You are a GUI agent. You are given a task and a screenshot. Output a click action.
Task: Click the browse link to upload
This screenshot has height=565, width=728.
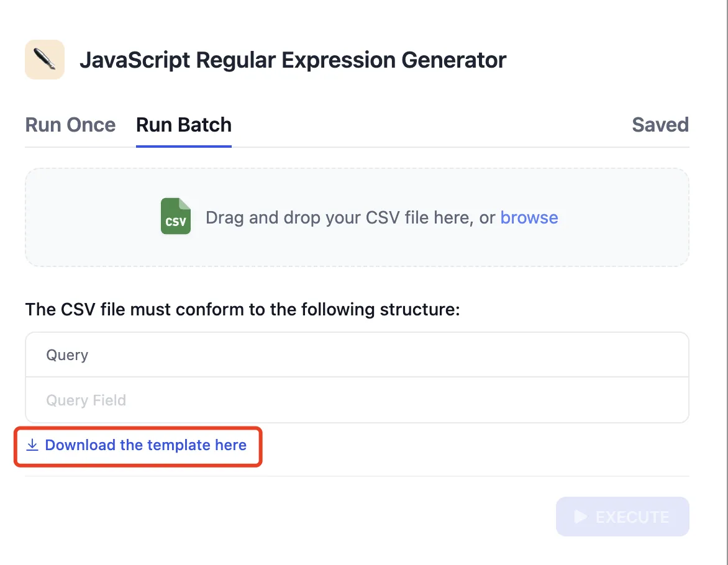point(529,217)
